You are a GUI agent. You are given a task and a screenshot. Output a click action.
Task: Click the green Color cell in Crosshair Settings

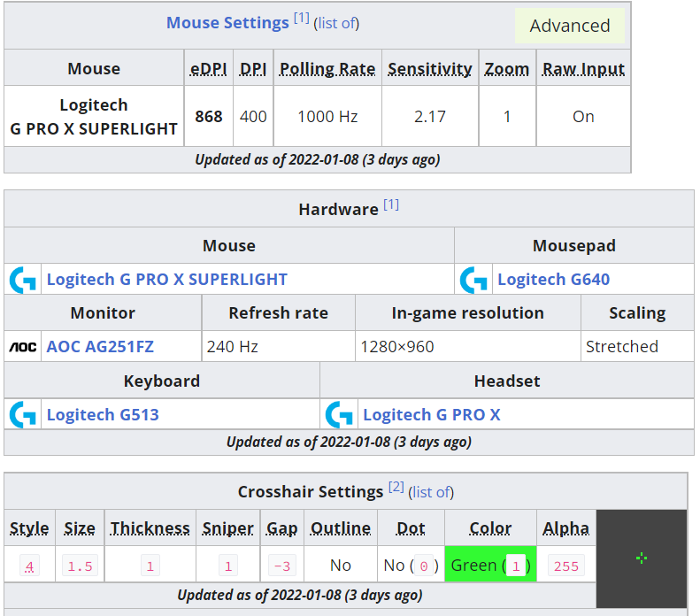click(490, 564)
